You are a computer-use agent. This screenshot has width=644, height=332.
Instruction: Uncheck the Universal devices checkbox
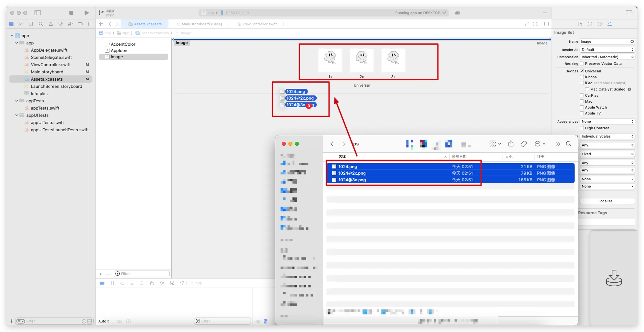tap(582, 71)
